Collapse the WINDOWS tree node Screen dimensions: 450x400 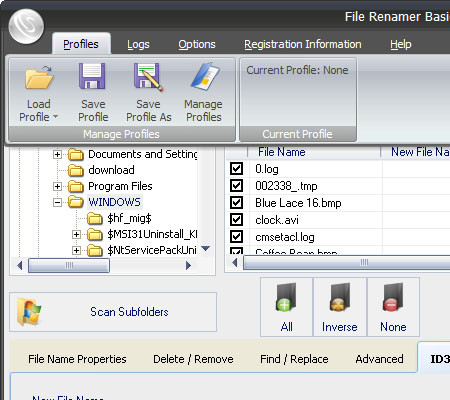[57, 202]
